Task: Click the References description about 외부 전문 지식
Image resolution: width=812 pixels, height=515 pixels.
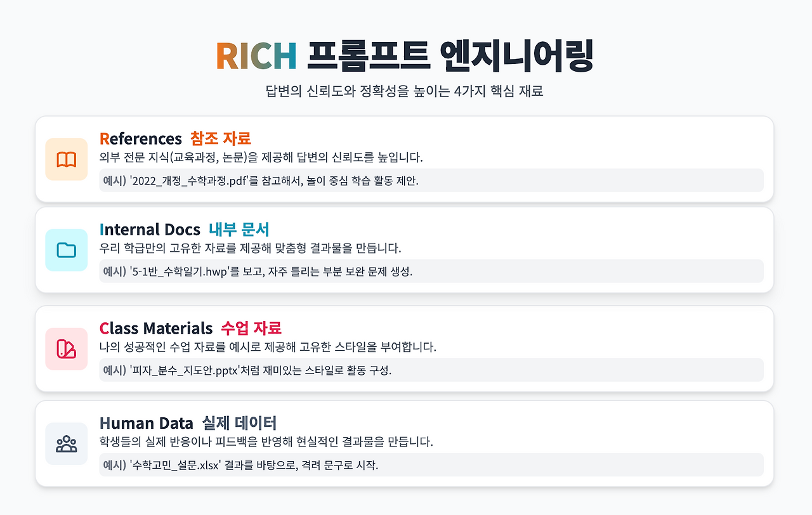Action: pos(261,157)
